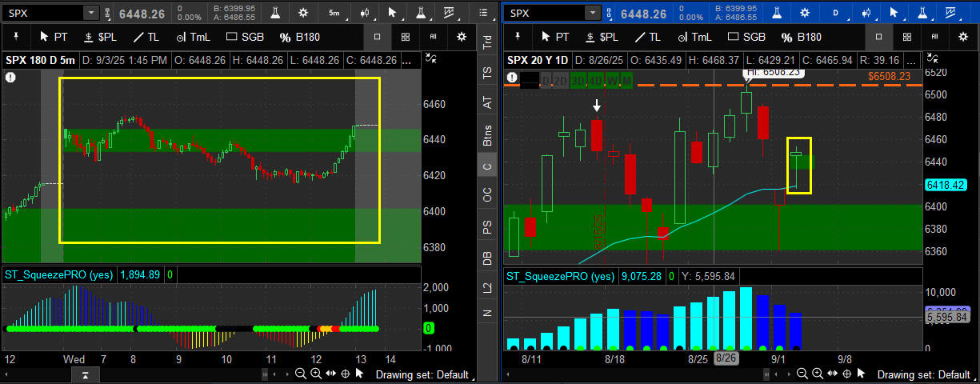Open left chart settings gear icon

point(302,13)
